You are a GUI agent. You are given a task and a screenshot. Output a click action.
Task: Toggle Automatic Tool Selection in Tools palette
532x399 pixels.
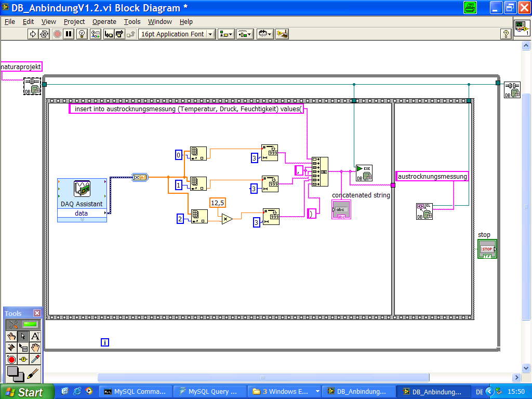23,324
